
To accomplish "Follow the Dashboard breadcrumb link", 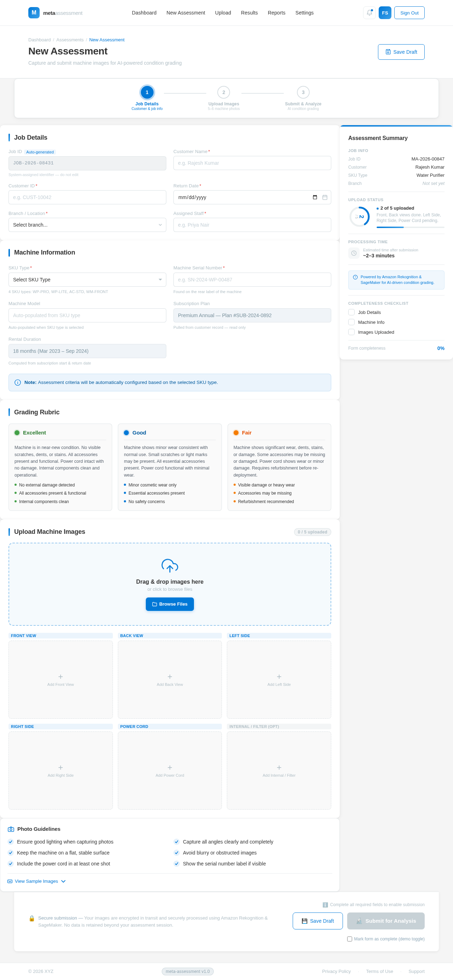I will click(x=39, y=40).
